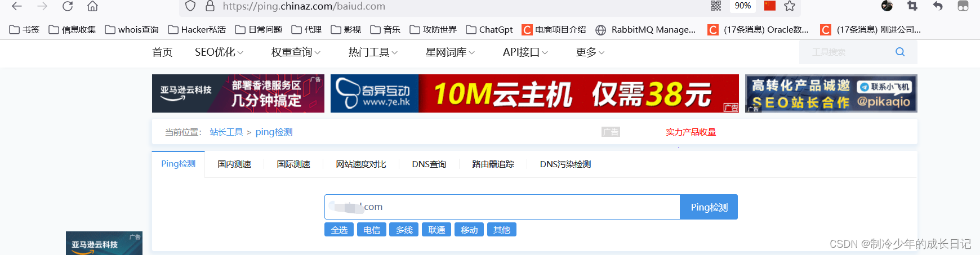Screen dimensions: 980x255
Task: Open the SEO站长合作 banner ad
Action: pyautogui.click(x=831, y=93)
